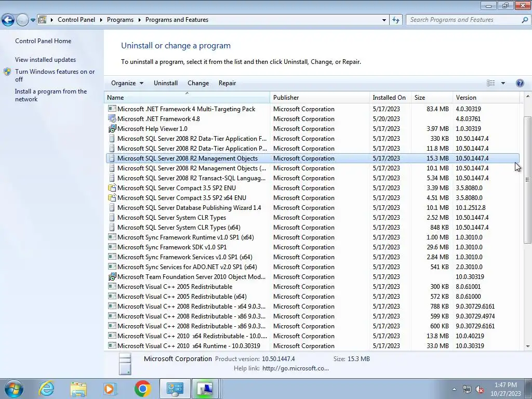Click icon of Microsoft Help Viewer 1.0

tap(112, 128)
